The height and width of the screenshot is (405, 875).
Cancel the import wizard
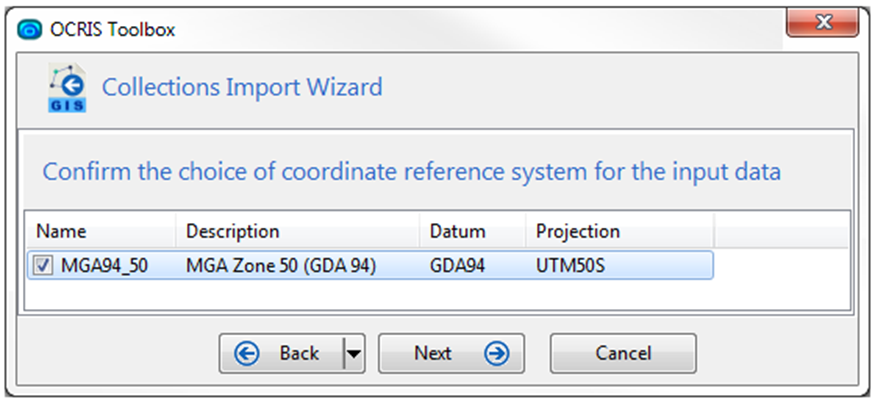click(x=623, y=354)
